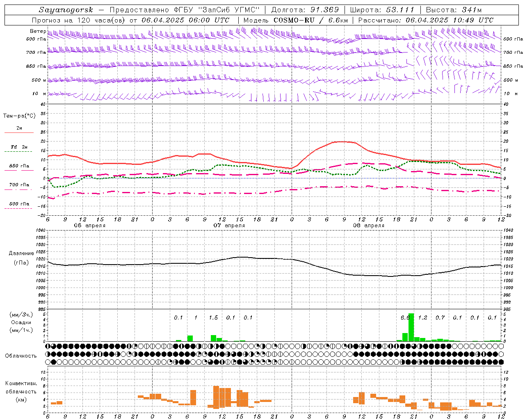Click the 07 апреля date label
The width and height of the screenshot is (525, 420).
tap(229, 226)
